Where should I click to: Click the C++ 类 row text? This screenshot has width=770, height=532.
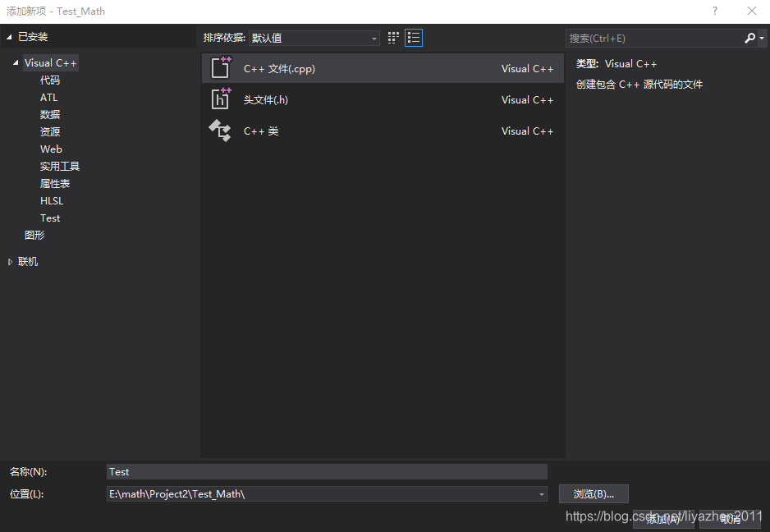[x=261, y=131]
